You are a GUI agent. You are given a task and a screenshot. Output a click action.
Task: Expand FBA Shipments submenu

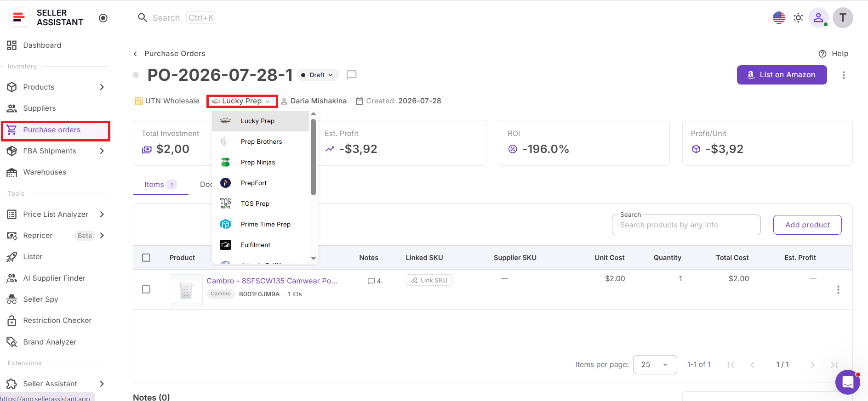click(102, 151)
